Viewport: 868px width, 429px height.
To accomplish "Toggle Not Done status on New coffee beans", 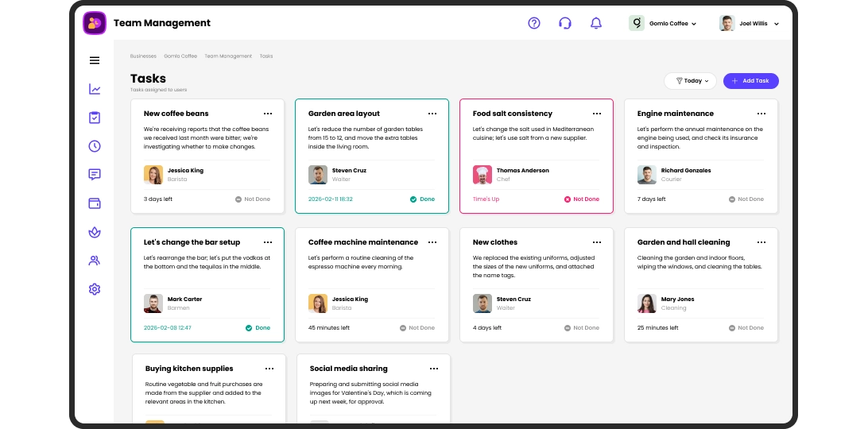I will click(253, 199).
